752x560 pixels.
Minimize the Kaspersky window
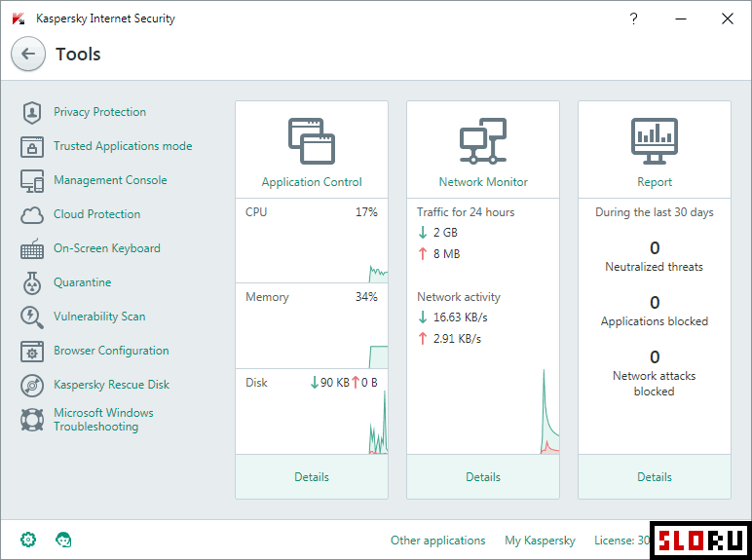coord(681,19)
